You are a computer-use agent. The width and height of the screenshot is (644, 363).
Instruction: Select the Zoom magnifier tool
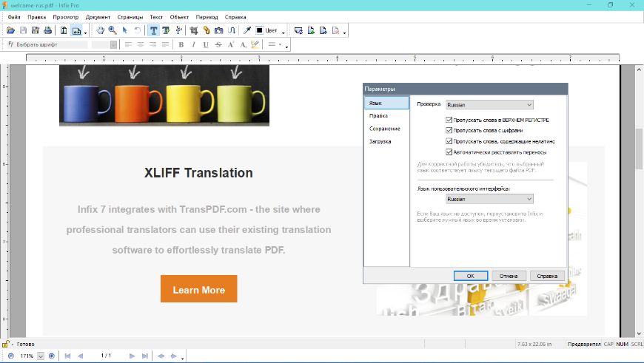[x=112, y=30]
